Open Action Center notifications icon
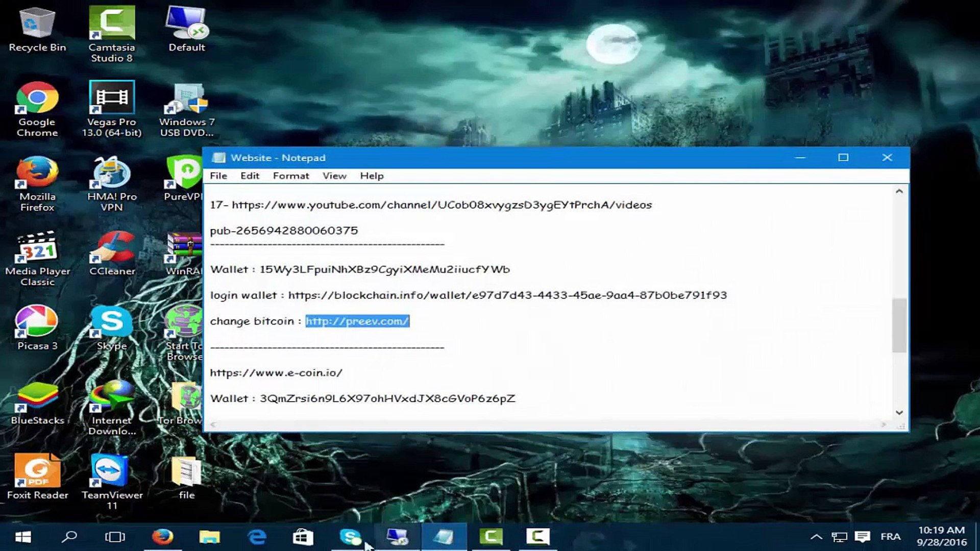This screenshot has width=980, height=551. [x=862, y=537]
